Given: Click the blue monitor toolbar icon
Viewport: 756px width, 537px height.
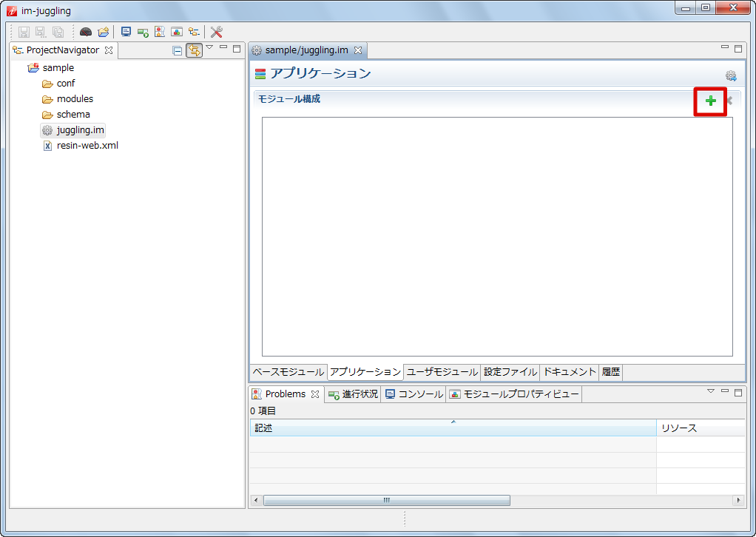Looking at the screenshot, I should click(126, 32).
